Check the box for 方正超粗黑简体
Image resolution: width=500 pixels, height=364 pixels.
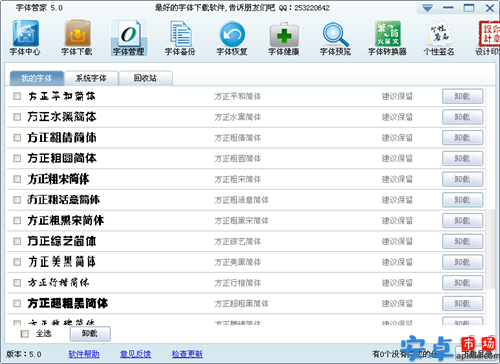pyautogui.click(x=17, y=303)
